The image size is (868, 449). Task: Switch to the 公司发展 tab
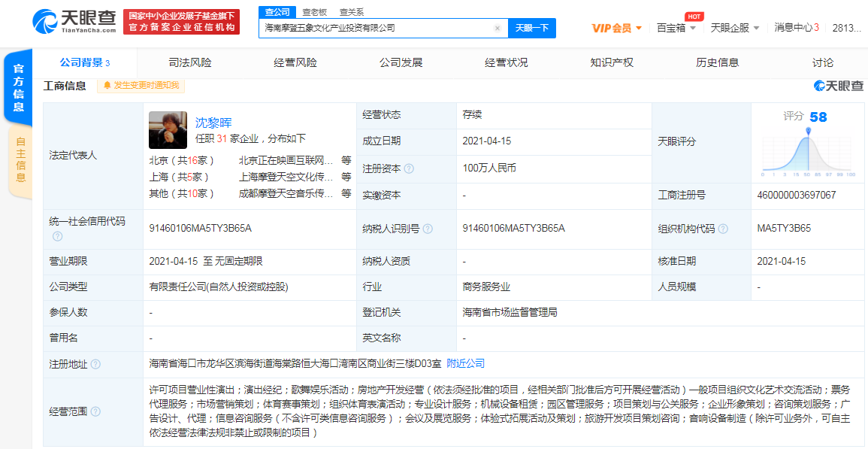pos(401,62)
